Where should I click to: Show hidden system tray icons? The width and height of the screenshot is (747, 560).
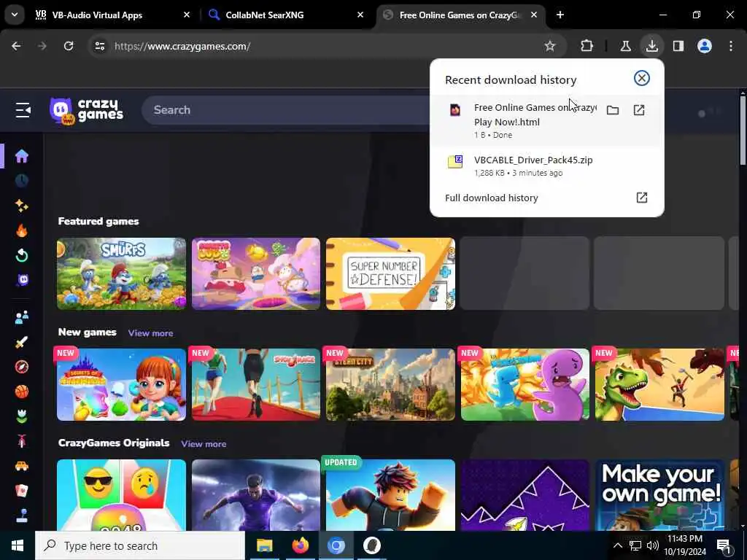(x=617, y=545)
